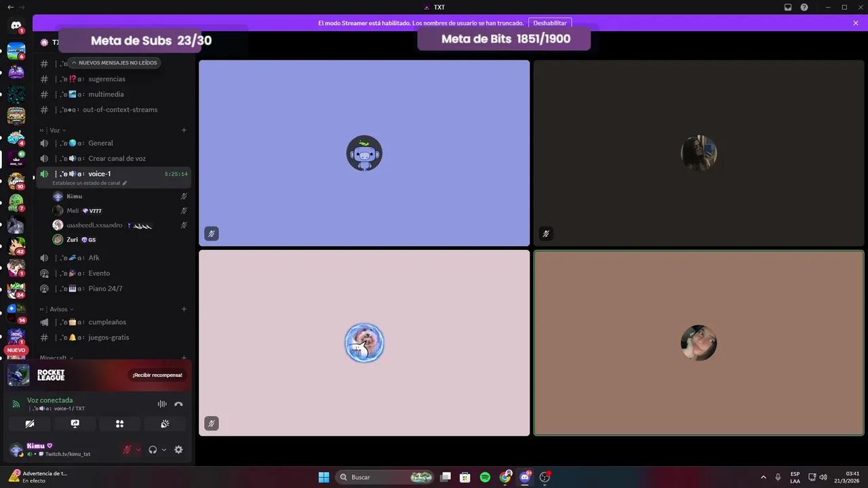This screenshot has height=488, width=868.
Task: Open microphone input options arrow
Action: click(x=138, y=449)
